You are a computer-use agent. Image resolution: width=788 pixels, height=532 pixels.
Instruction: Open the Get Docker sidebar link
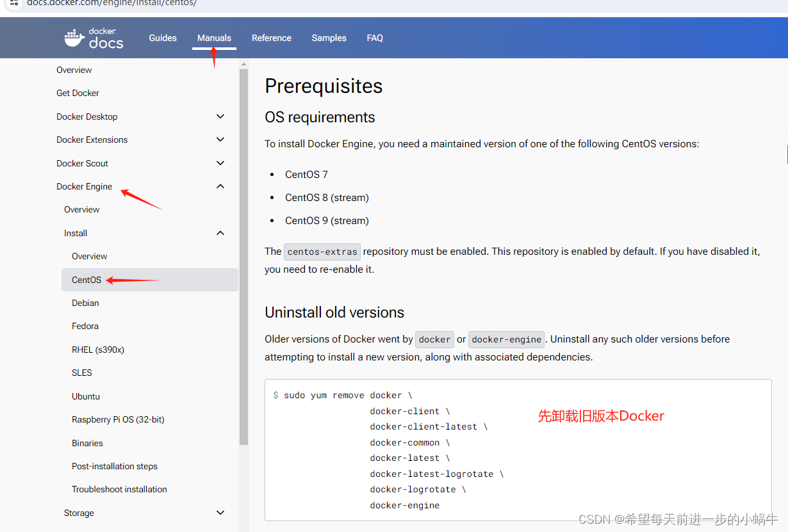78,93
